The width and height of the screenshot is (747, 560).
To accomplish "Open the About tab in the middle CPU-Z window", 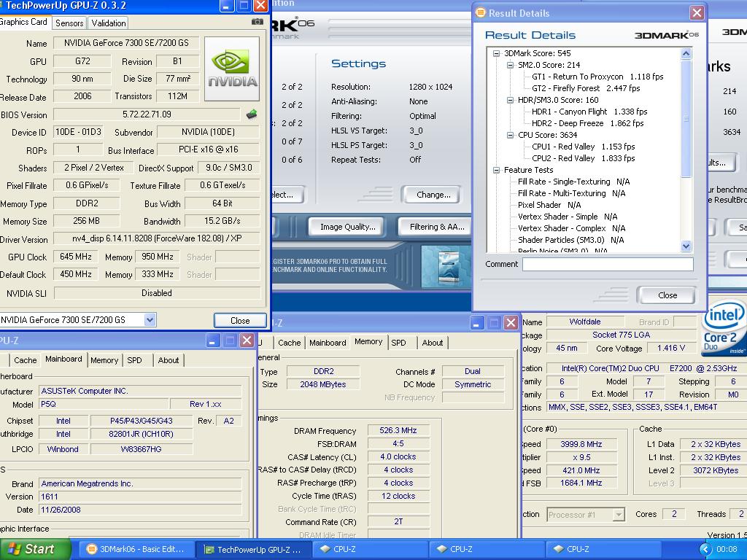I will (432, 343).
